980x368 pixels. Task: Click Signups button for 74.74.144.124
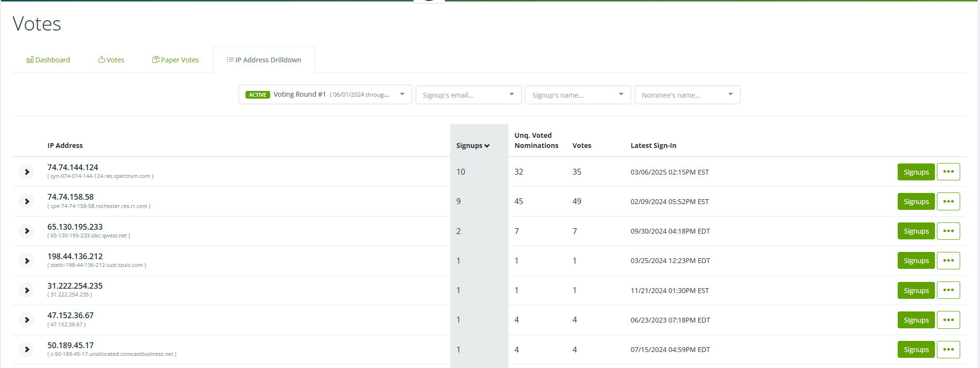pos(916,172)
